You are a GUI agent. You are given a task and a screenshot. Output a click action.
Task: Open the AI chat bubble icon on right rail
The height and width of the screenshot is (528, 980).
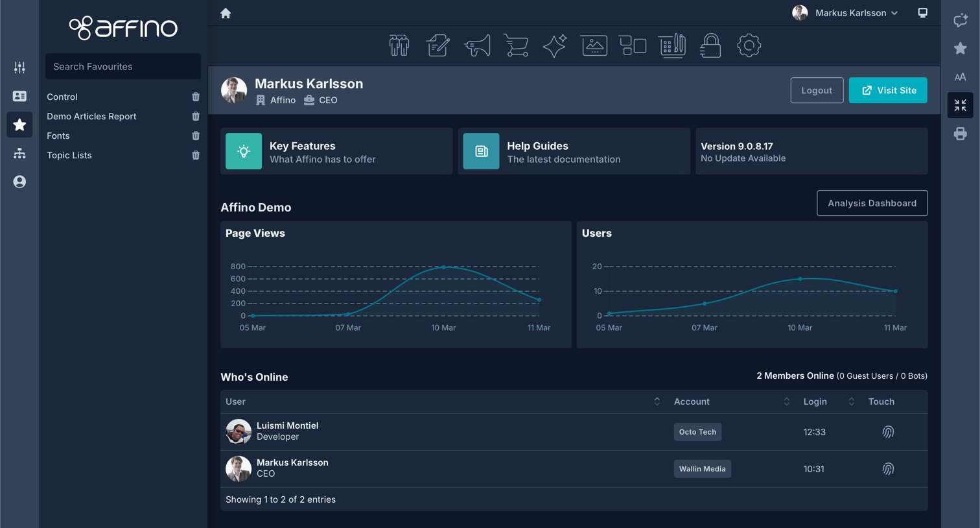click(961, 20)
